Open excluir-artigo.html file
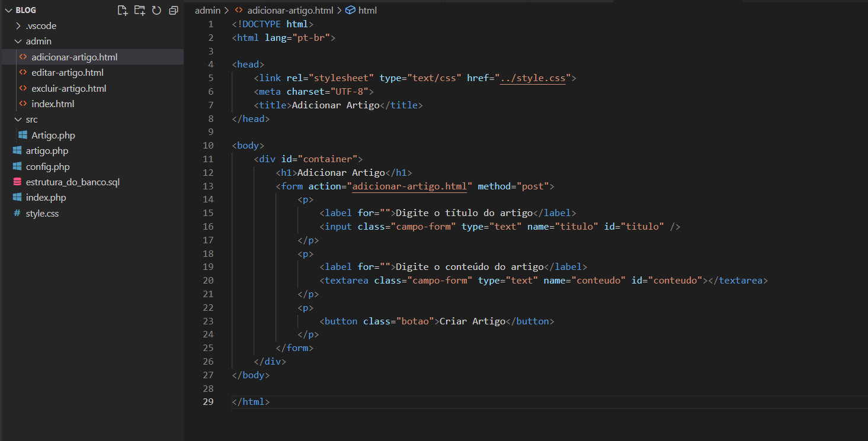Viewport: 868px width, 441px height. coord(69,89)
